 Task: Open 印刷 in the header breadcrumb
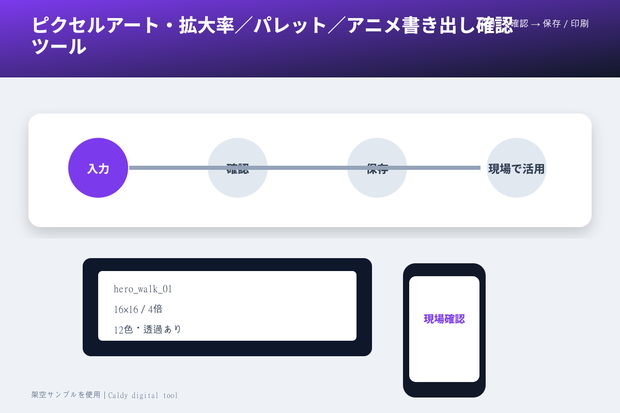[x=579, y=24]
